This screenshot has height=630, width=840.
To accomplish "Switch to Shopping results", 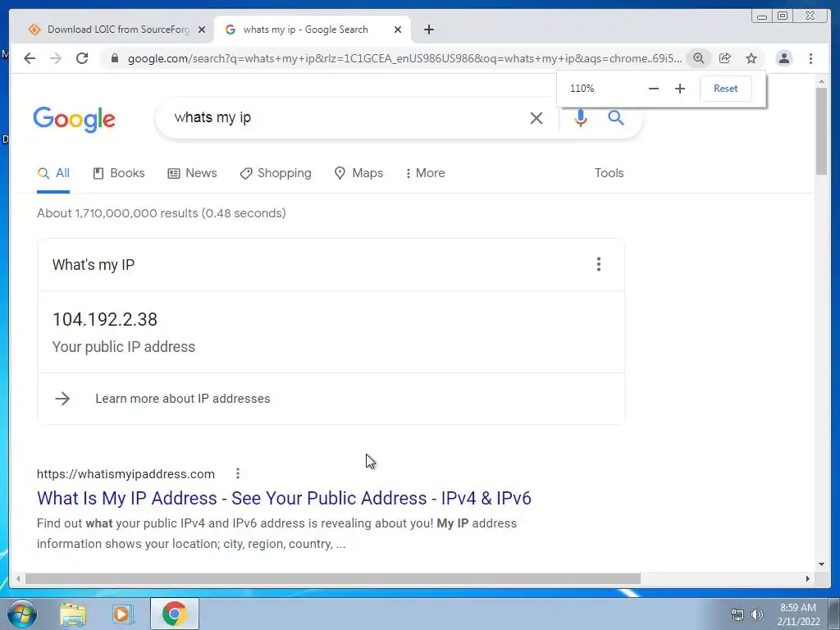I will pyautogui.click(x=276, y=173).
